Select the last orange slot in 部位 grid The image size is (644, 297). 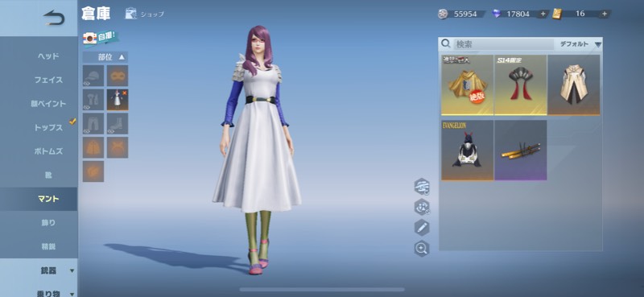click(93, 171)
